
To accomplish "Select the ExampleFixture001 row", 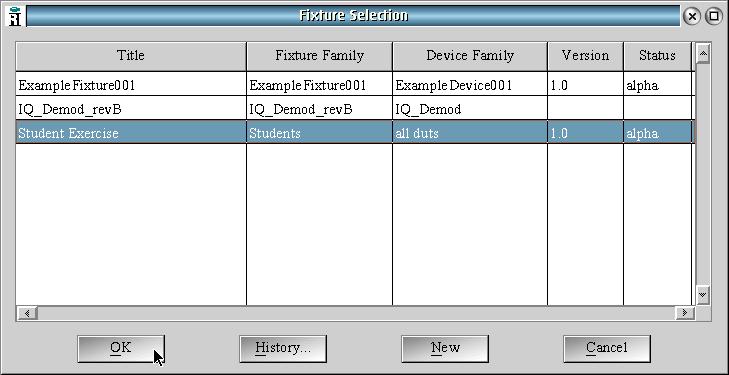I will [x=354, y=85].
